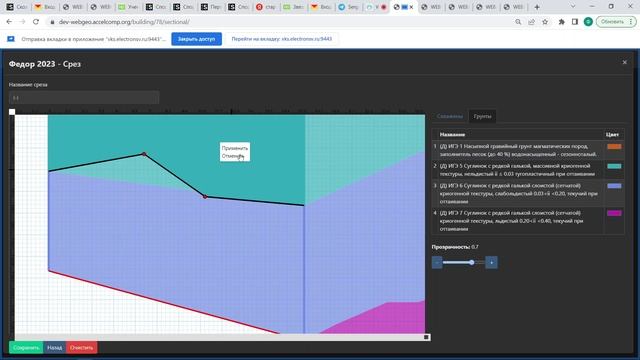Choose Применить in the context menu
Image resolution: width=640 pixels, height=360 pixels.
[x=235, y=148]
